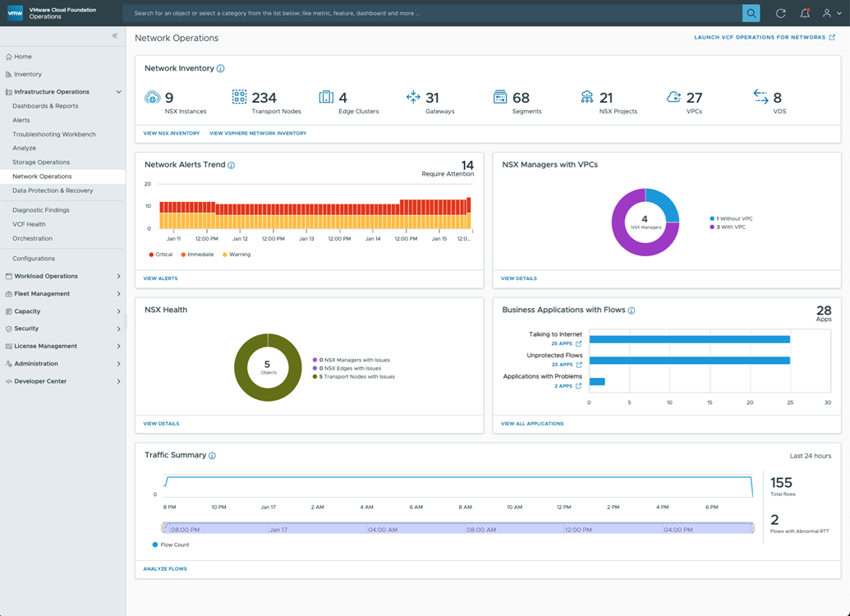Click the search input field
The width and height of the screenshot is (850, 616).
click(x=433, y=13)
